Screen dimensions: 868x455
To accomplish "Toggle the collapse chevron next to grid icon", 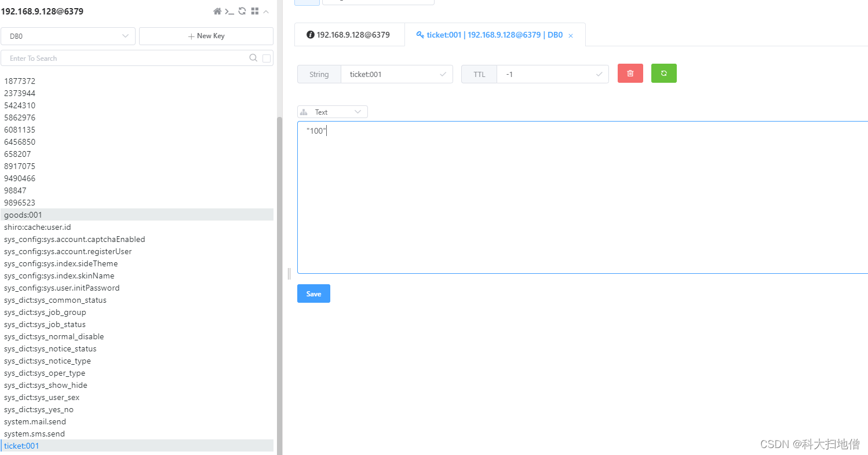I will [266, 11].
